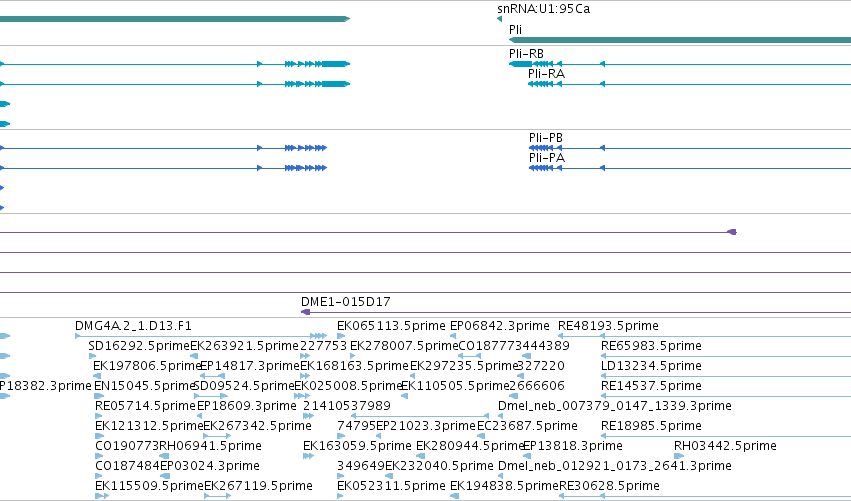Click the thick teal Pli gene bar

(680, 40)
